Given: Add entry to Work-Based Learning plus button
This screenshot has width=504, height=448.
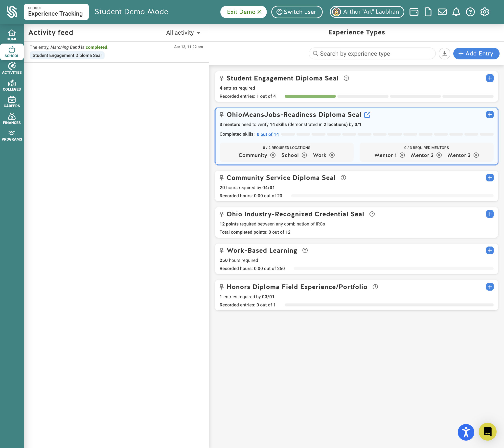Looking at the screenshot, I should [x=490, y=250].
